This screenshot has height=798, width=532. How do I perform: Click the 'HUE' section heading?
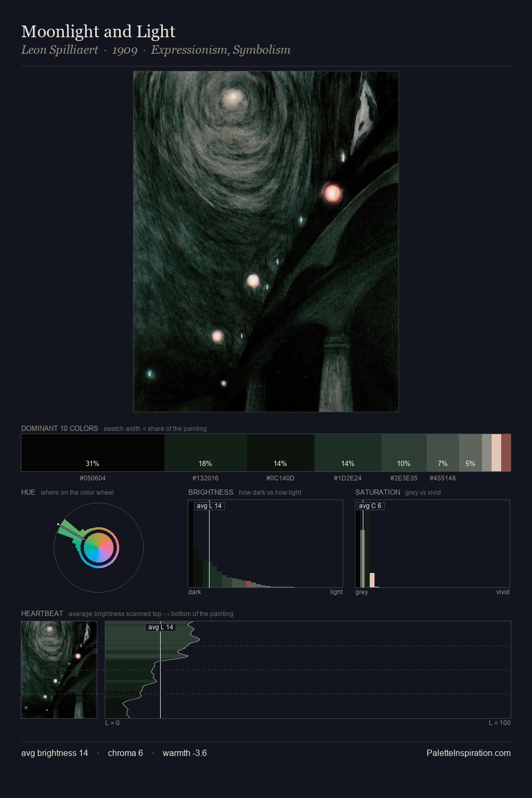28,492
